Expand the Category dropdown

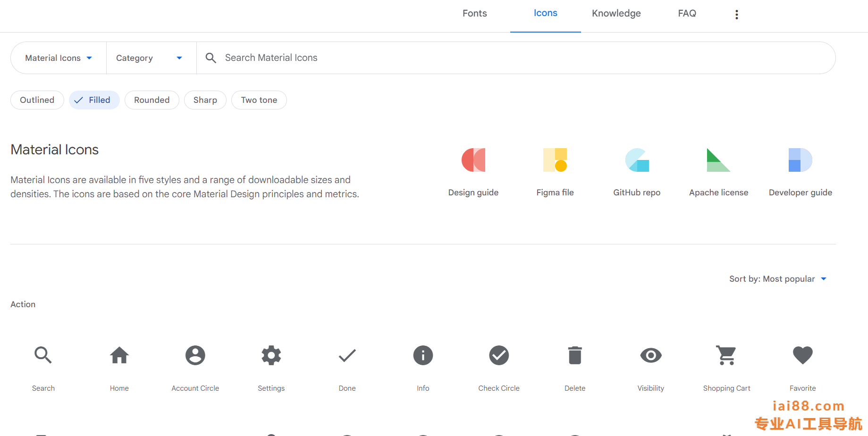click(151, 58)
